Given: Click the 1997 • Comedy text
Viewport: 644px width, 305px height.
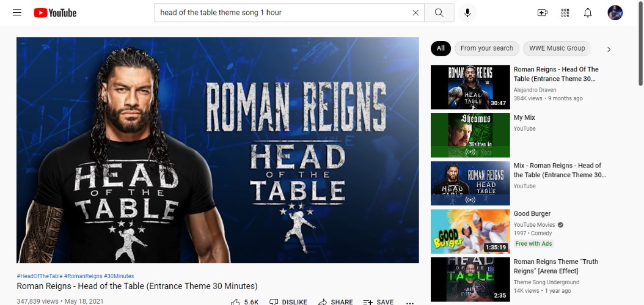Looking at the screenshot, I should tap(533, 233).
